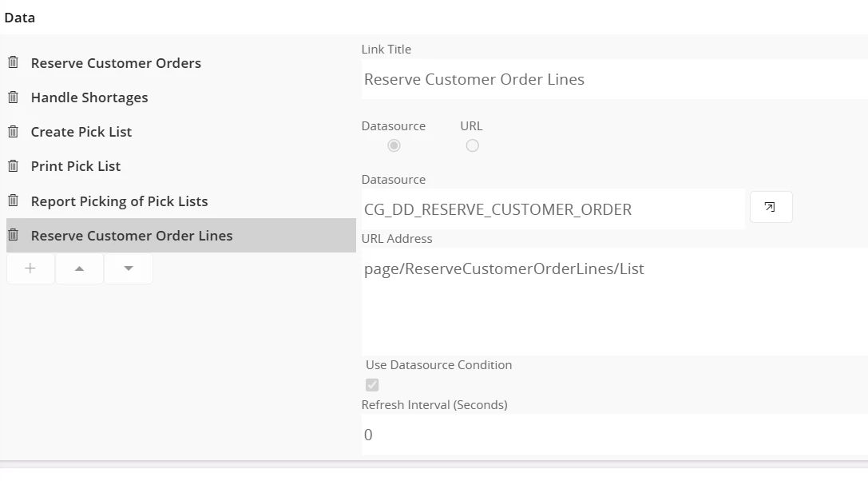Select Reserve Customer Orders in the list
The height and width of the screenshot is (481, 868).
coord(116,63)
